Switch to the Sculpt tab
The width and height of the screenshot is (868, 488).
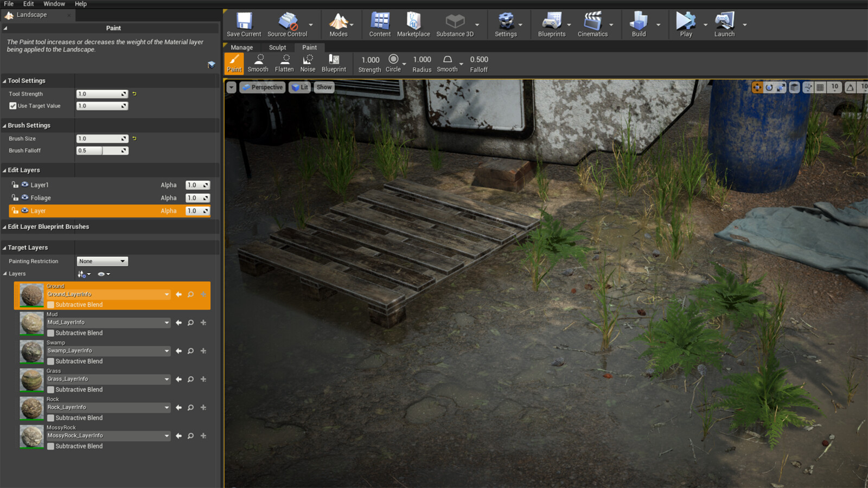coord(277,47)
